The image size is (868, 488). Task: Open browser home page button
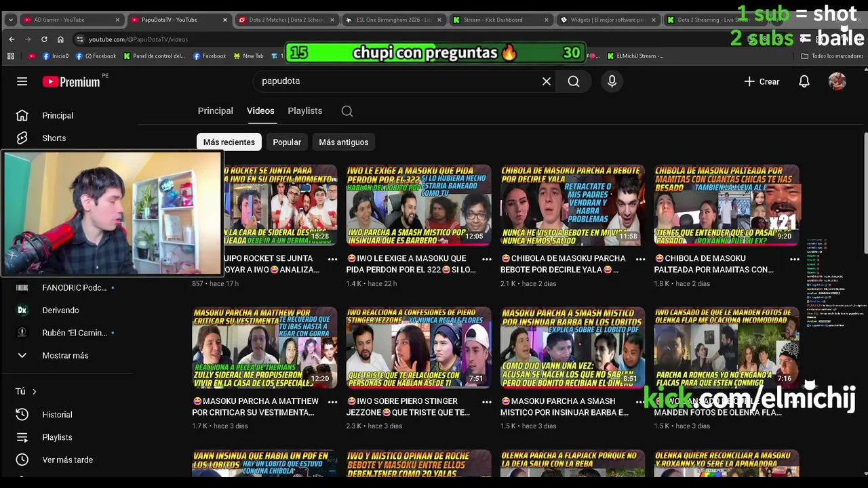pos(60,39)
